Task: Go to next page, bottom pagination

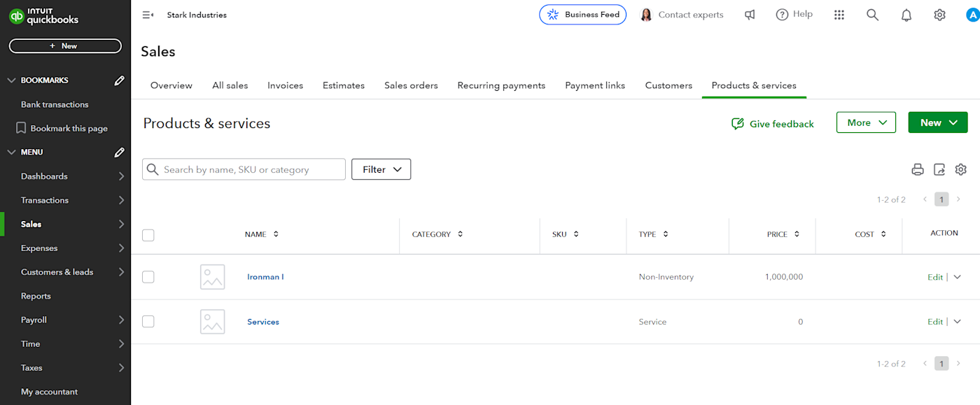Action: point(959,364)
